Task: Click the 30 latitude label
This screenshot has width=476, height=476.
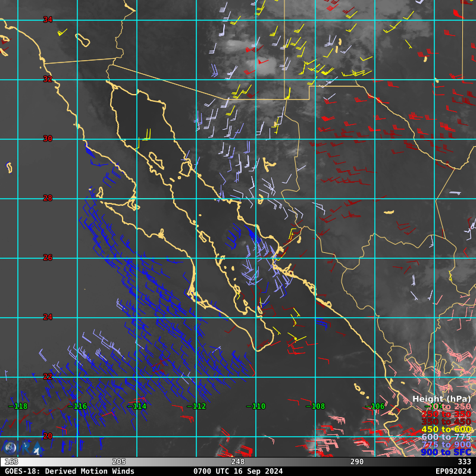Action: coord(48,139)
